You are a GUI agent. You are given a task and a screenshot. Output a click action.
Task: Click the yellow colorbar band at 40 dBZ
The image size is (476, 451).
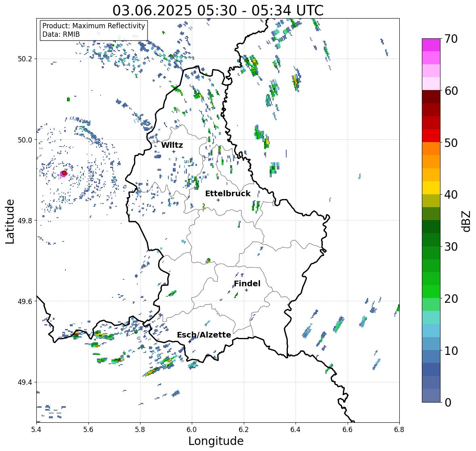[x=431, y=188]
